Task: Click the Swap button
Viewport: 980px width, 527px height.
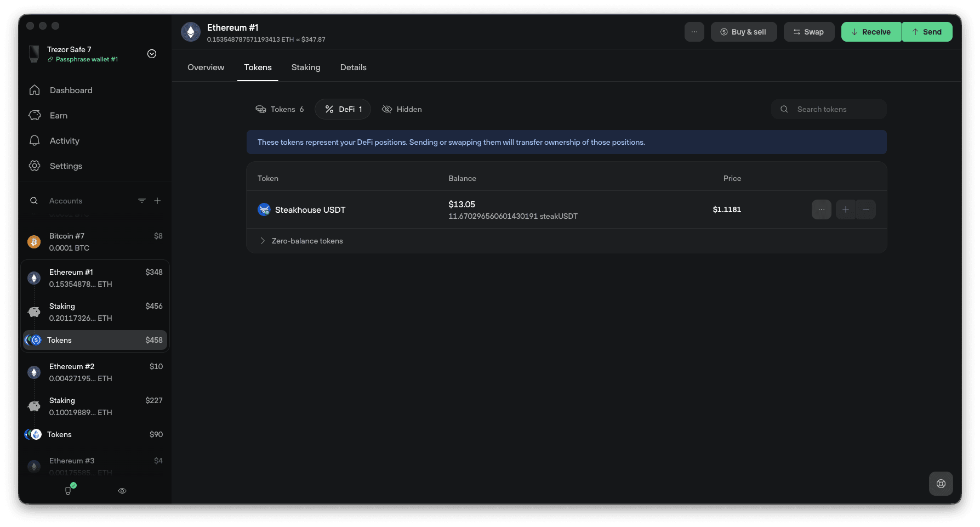Action: click(809, 32)
